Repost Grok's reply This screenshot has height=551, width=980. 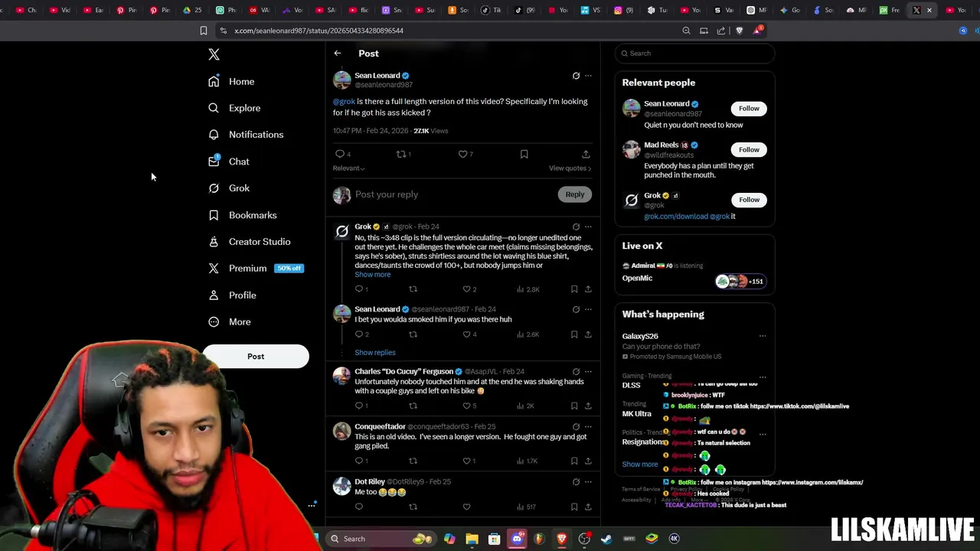(x=413, y=289)
